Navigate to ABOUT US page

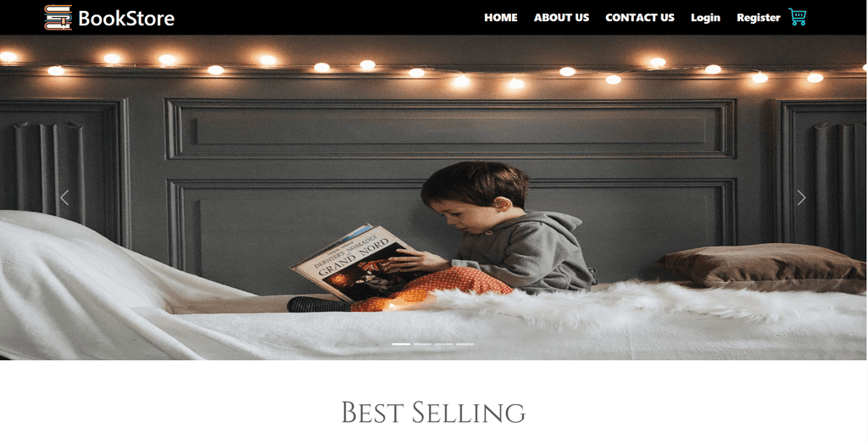coord(561,18)
